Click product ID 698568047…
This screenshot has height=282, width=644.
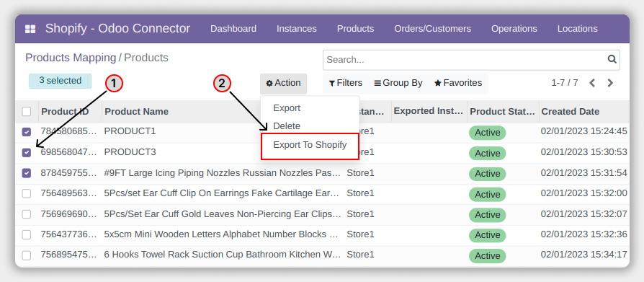(69, 152)
